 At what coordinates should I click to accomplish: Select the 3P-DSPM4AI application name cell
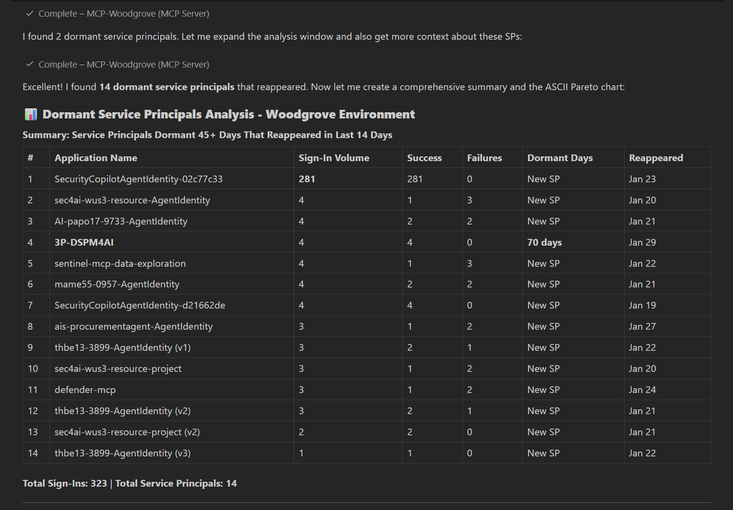point(84,242)
